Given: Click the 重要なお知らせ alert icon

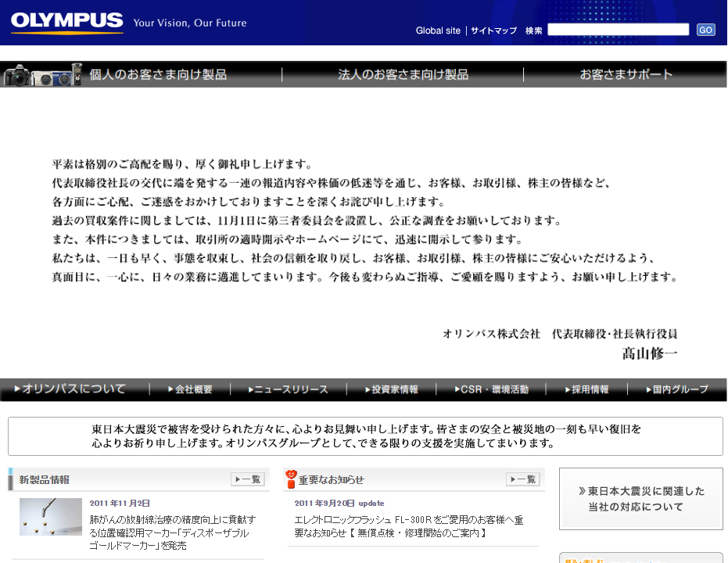Looking at the screenshot, I should 291,479.
